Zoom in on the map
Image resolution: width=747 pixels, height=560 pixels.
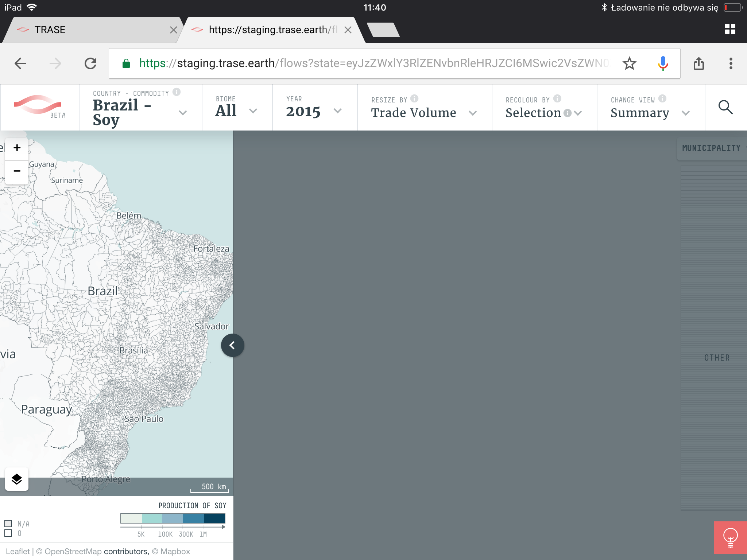(17, 148)
